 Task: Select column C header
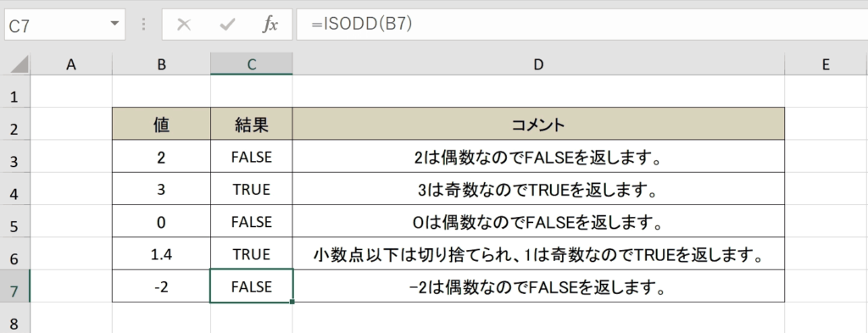[x=251, y=64]
